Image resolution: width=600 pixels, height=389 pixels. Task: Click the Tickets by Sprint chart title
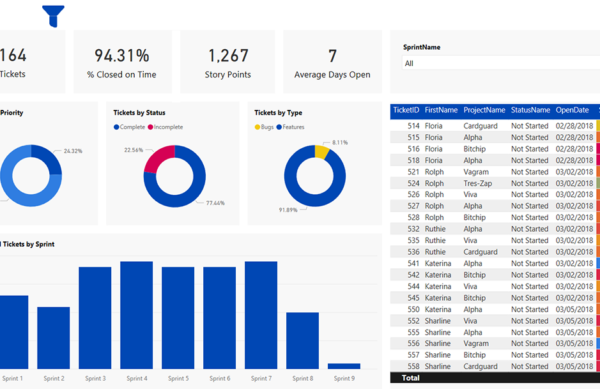[28, 244]
